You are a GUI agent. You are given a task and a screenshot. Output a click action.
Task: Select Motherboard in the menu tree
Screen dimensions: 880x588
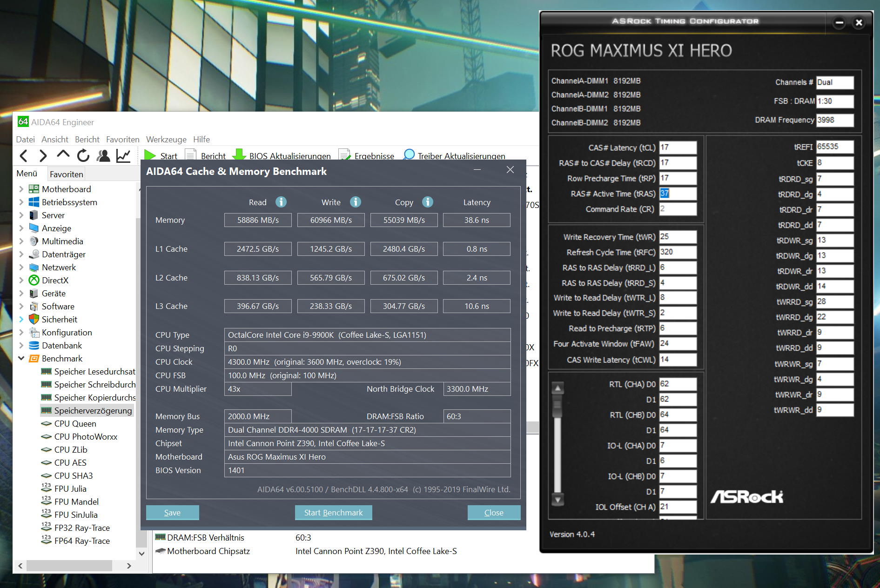(66, 189)
